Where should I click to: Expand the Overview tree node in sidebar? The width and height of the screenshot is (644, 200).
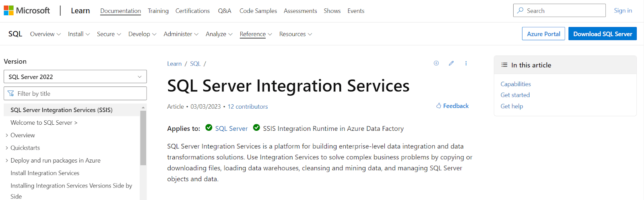(x=7, y=135)
